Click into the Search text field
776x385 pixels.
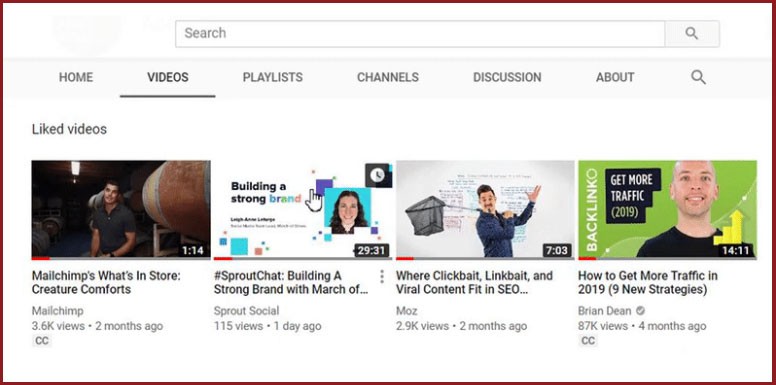[x=420, y=34]
